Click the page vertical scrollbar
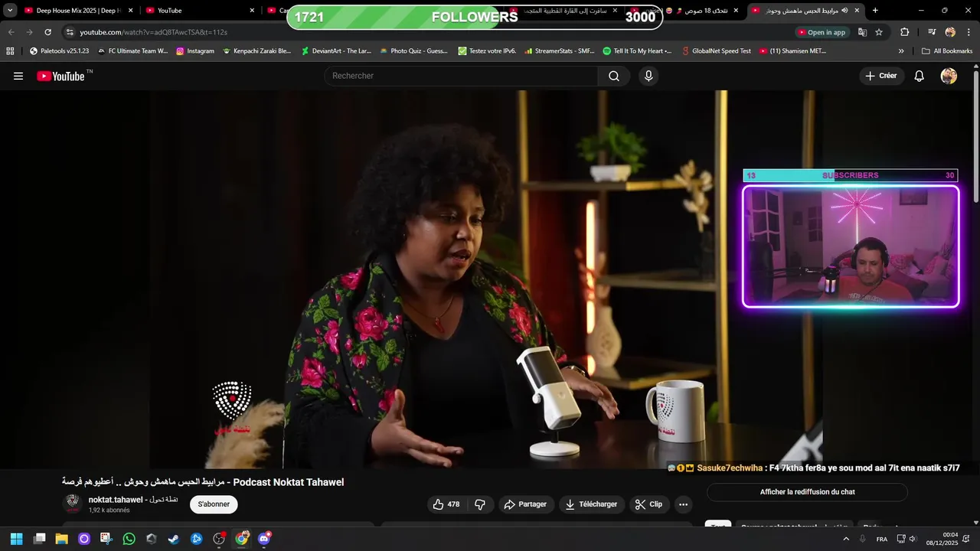This screenshot has height=551, width=980. point(976,138)
